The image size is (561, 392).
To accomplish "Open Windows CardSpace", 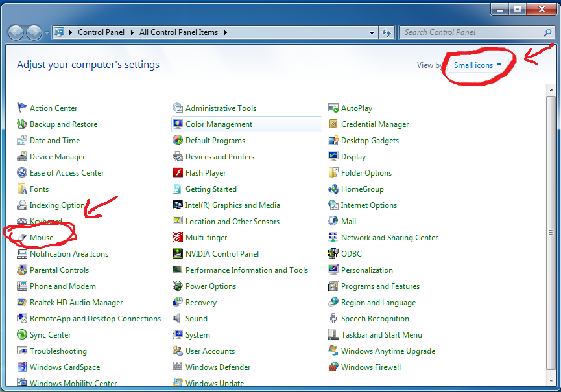I will 65,367.
